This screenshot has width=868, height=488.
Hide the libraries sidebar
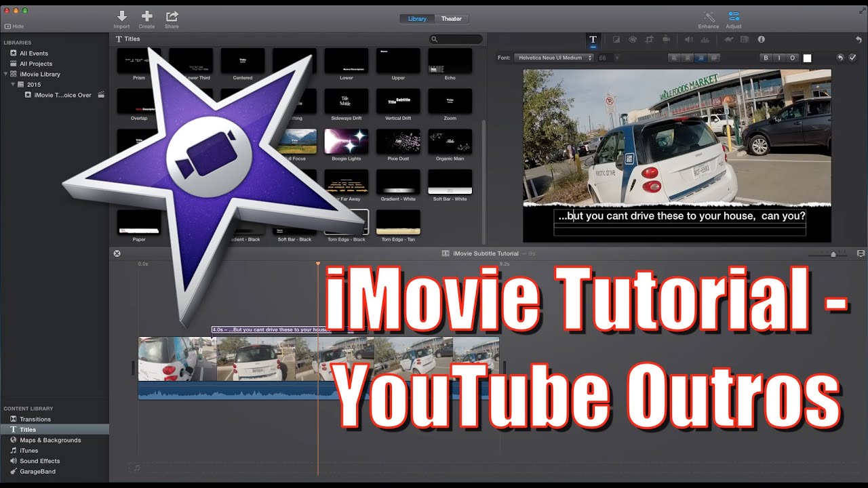coord(14,26)
